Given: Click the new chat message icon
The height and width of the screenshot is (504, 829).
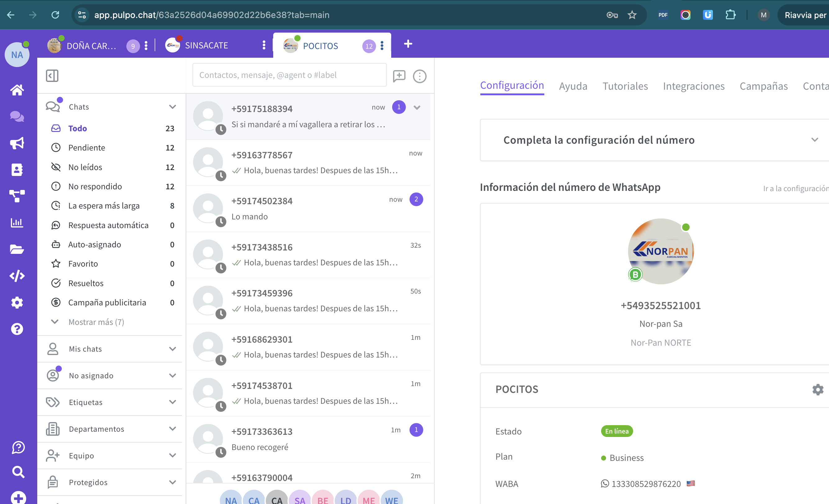Looking at the screenshot, I should click(399, 76).
